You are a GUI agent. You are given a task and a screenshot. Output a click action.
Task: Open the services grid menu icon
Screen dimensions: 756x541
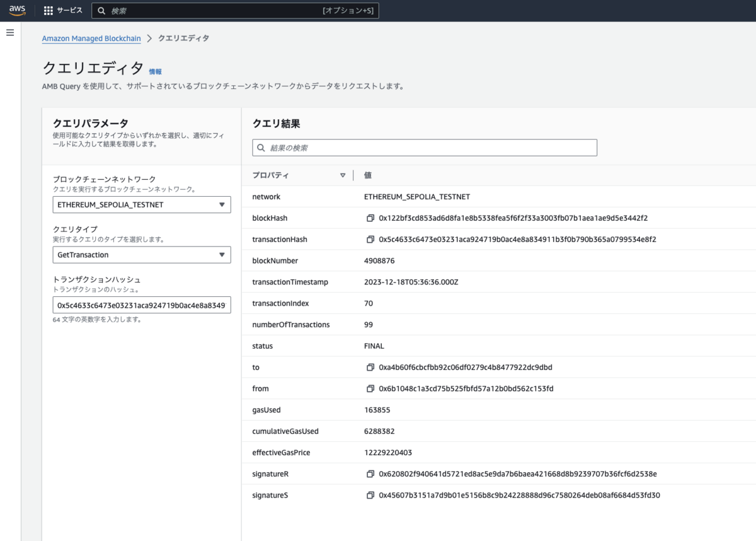click(x=49, y=11)
